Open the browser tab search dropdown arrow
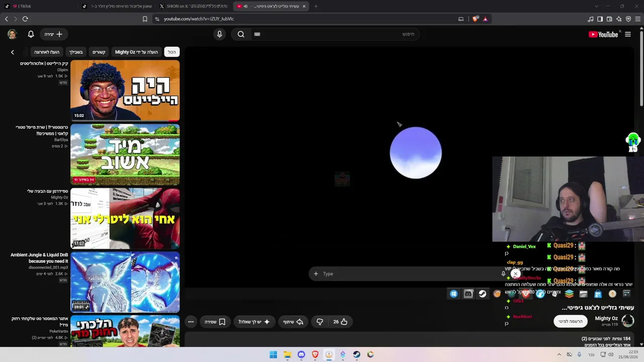Image resolution: width=644 pixels, height=362 pixels. [x=596, y=6]
